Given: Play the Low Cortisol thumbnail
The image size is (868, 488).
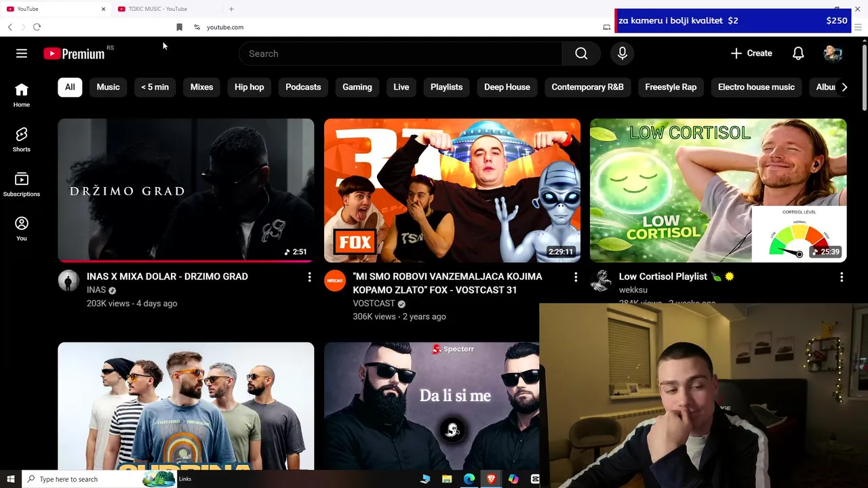Looking at the screenshot, I should pyautogui.click(x=718, y=190).
